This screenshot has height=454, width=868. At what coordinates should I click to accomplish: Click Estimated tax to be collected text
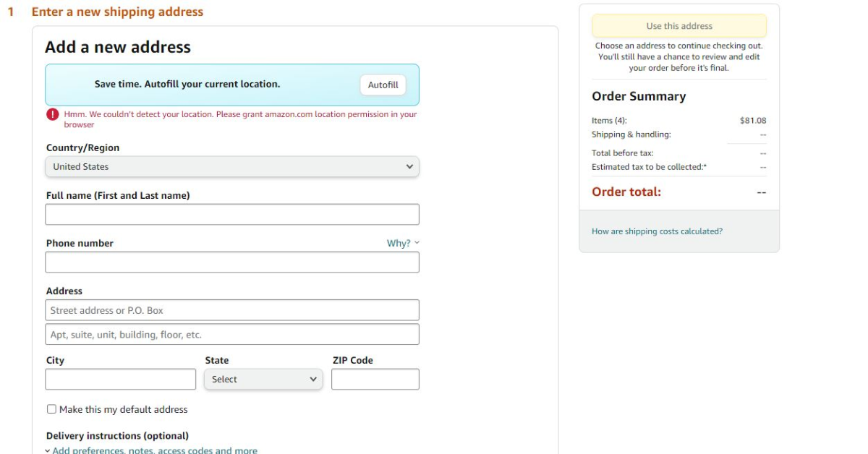tap(649, 167)
